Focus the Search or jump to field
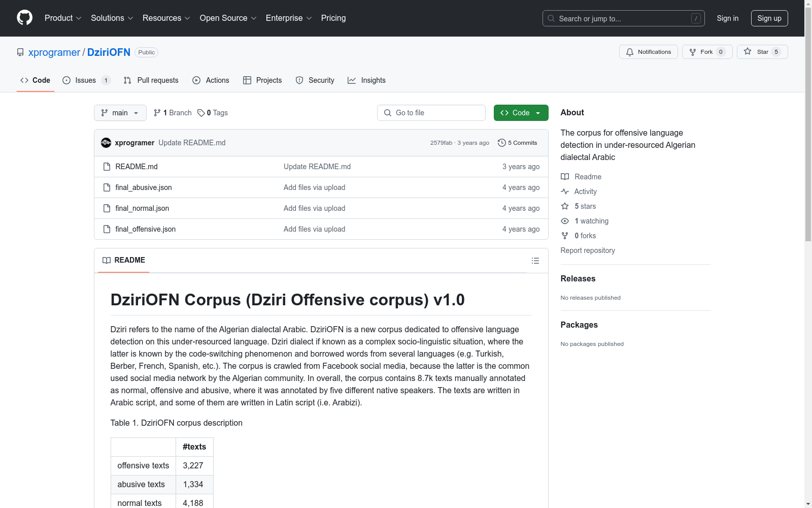 [624, 18]
